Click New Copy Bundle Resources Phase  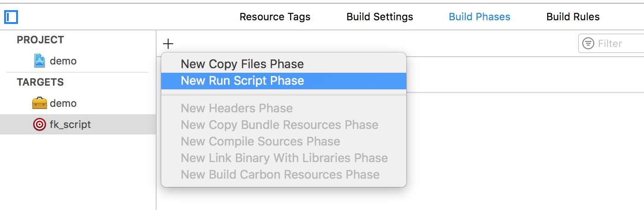pos(279,125)
